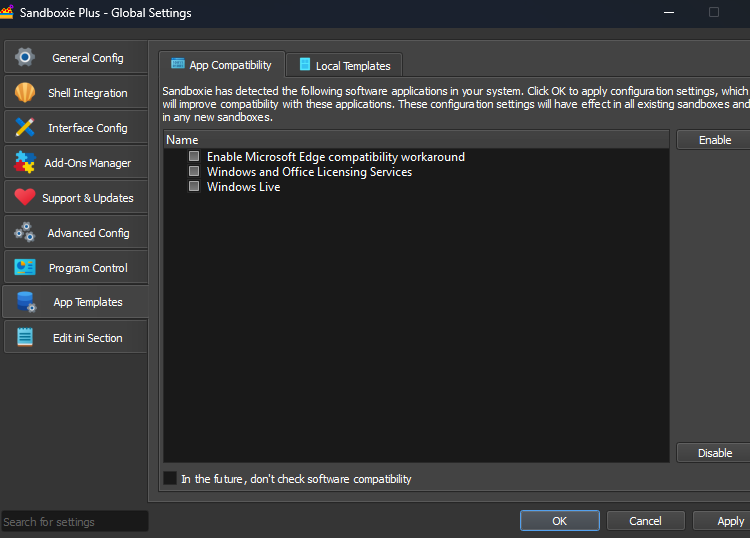Open Advanced Config section
The height and width of the screenshot is (538, 750).
click(x=76, y=232)
